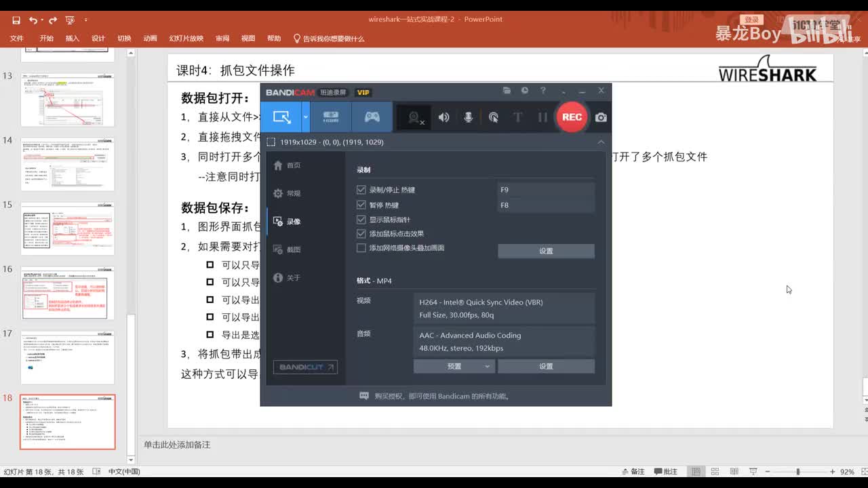The height and width of the screenshot is (488, 868).
Task: Select Bandicam HDMI device recording mode
Action: pos(331,117)
